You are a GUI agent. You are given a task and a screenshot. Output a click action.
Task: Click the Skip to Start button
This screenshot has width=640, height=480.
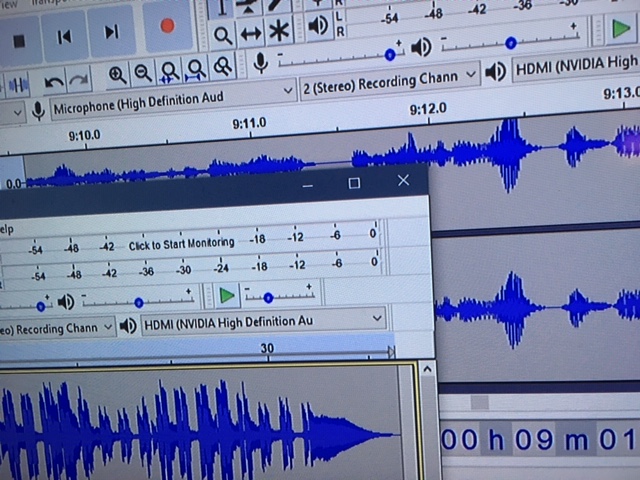coord(64,37)
